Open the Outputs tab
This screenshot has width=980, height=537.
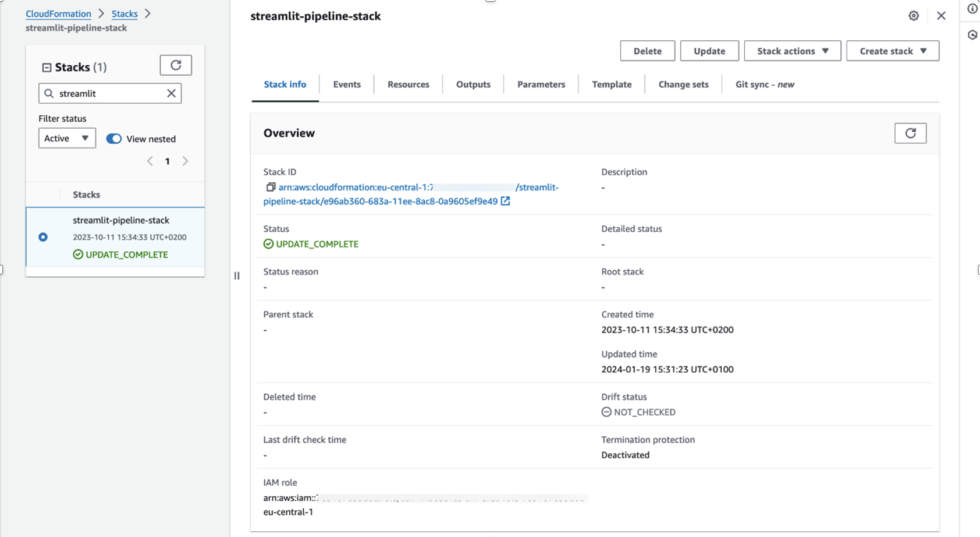(x=473, y=84)
